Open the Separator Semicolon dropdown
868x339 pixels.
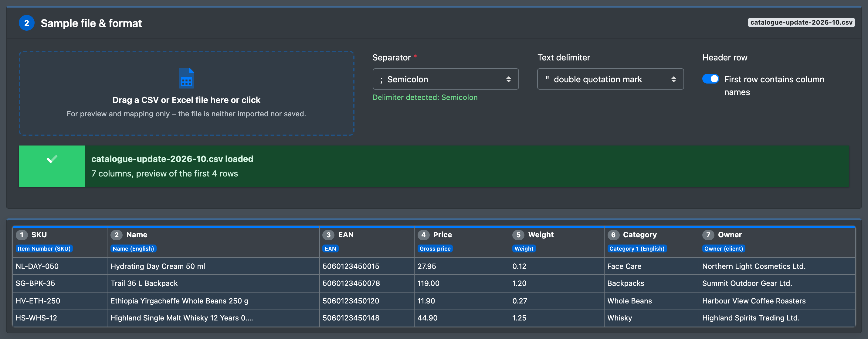[x=446, y=79]
